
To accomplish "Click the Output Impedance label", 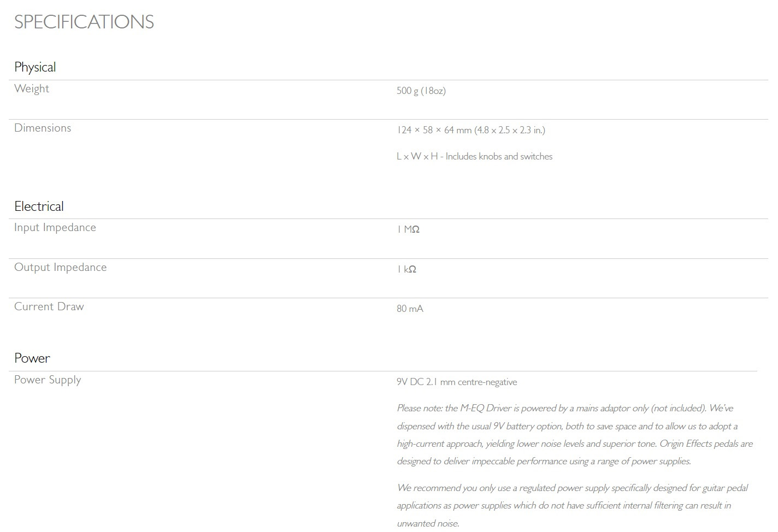I will click(x=61, y=267).
